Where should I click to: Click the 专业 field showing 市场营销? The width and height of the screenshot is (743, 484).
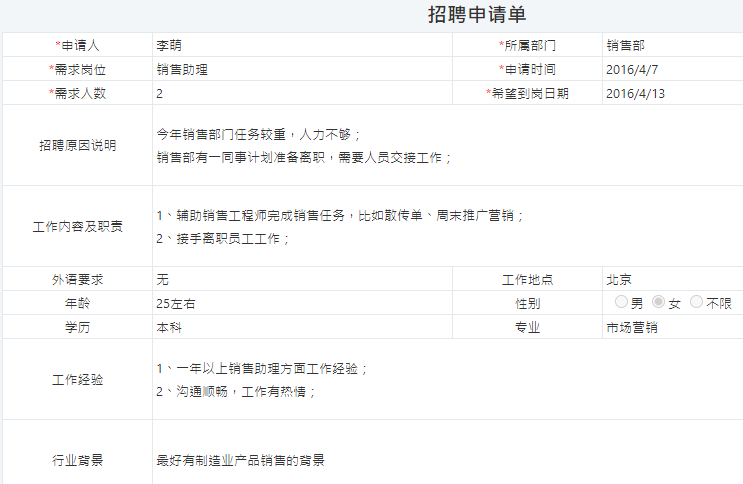tap(671, 327)
